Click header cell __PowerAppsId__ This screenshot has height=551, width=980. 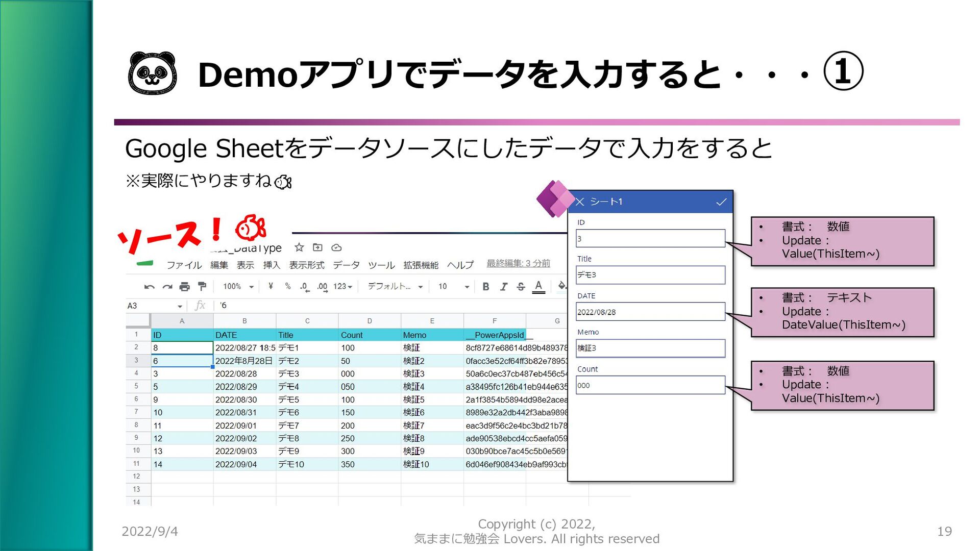click(495, 335)
